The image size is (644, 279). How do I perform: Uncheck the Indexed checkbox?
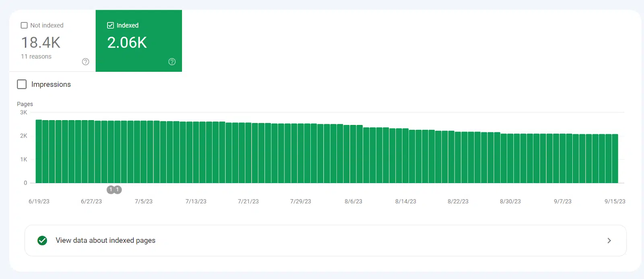pyautogui.click(x=110, y=25)
